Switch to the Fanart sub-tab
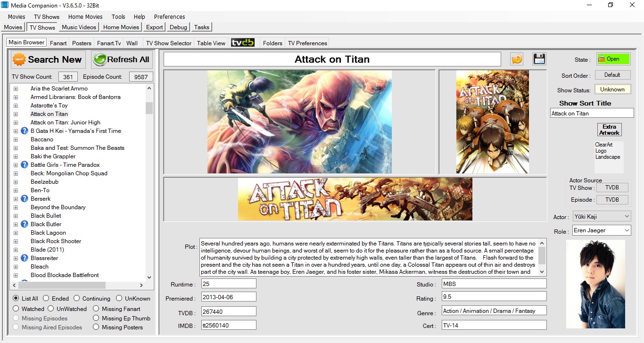The height and width of the screenshot is (343, 644). pos(58,43)
